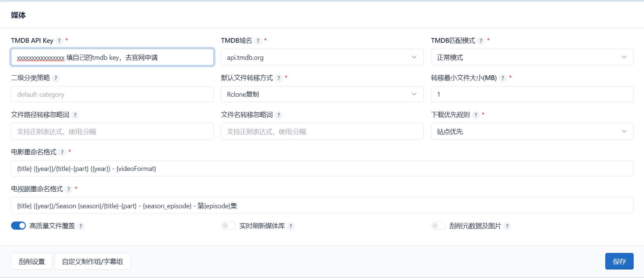The image size is (644, 278).
Task: Click help icon beside 默认文件转移方式
Action: click(279, 78)
